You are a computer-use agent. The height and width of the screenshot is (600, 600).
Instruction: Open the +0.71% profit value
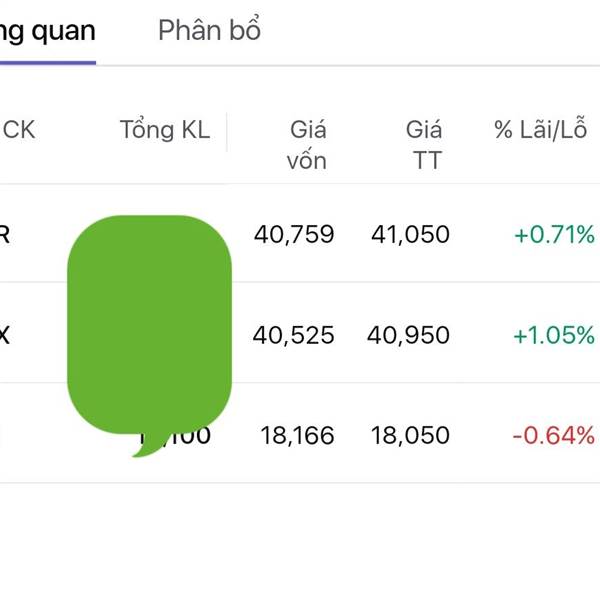554,234
